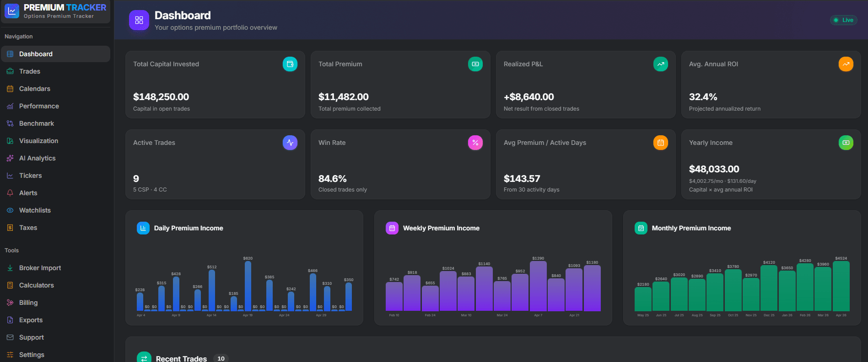Click the Taxes sidebar icon
The image size is (868, 362).
coord(10,228)
